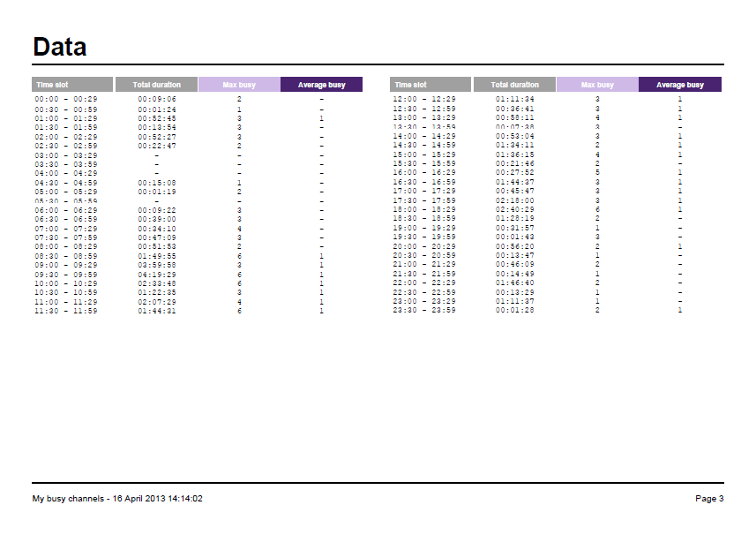This screenshot has width=756, height=535.
Task: Click the My busy channels footer text
Action: tap(117, 499)
